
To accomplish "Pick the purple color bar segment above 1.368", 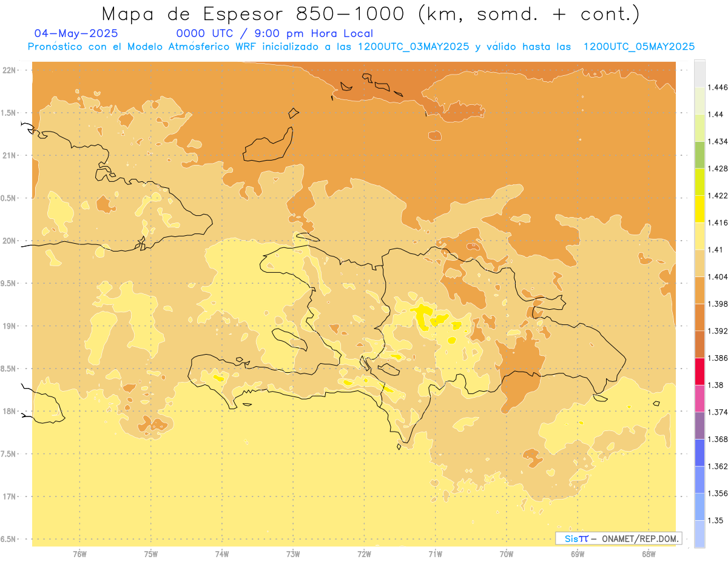I will coord(699,425).
